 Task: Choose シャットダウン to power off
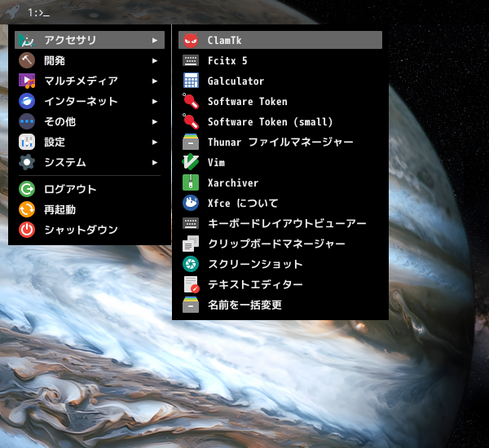[90, 230]
